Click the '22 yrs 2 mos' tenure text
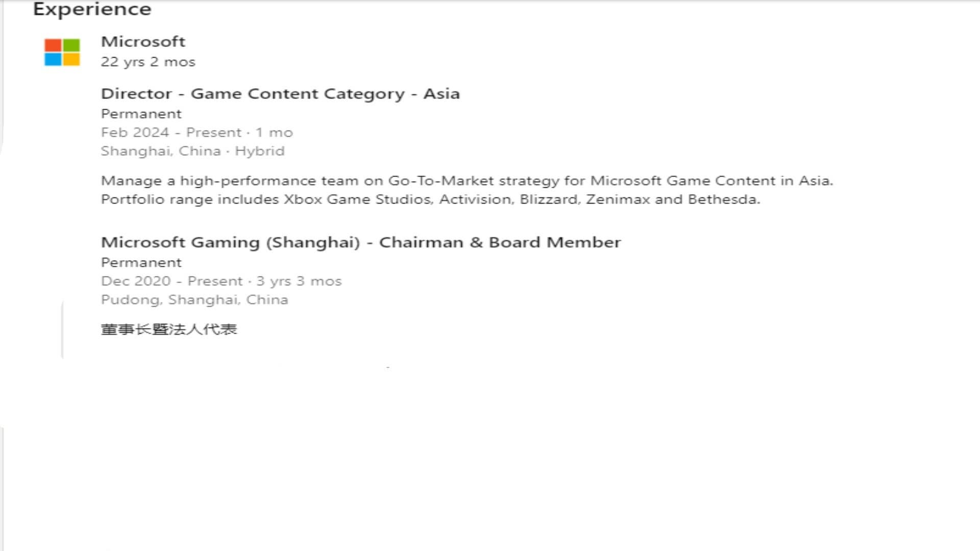Image resolution: width=980 pixels, height=551 pixels. click(x=148, y=62)
